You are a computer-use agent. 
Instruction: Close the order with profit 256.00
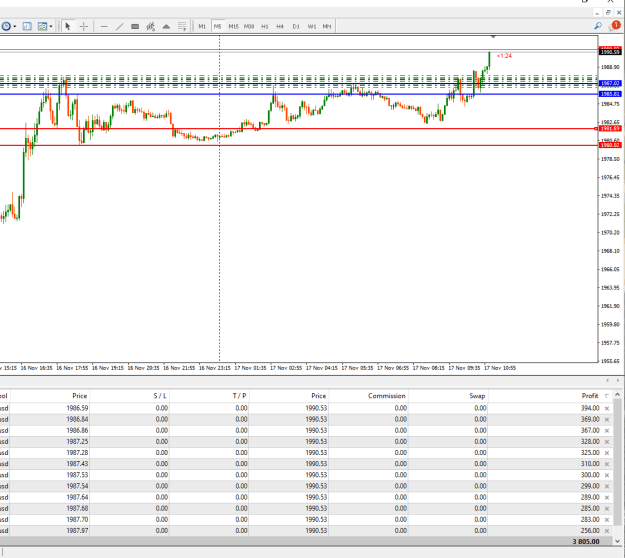click(x=607, y=531)
